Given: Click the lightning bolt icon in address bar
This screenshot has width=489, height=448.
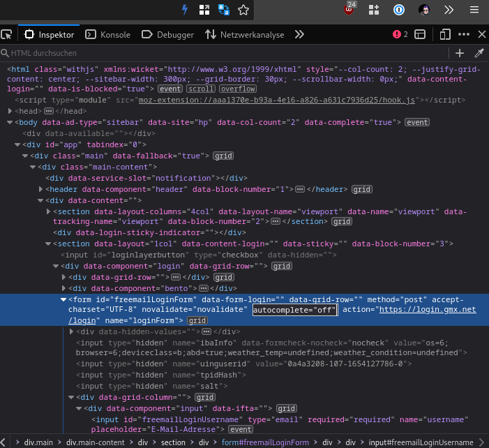Looking at the screenshot, I should pyautogui.click(x=185, y=10).
